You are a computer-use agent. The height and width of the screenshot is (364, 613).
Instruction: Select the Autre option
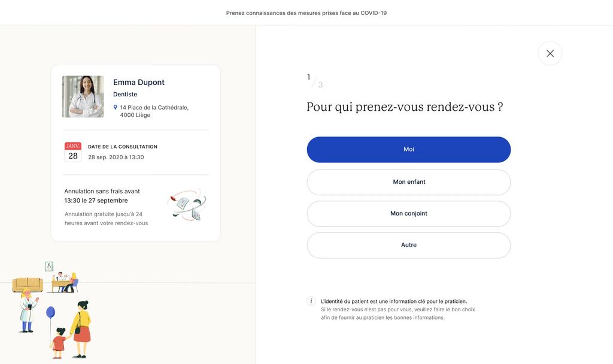408,245
